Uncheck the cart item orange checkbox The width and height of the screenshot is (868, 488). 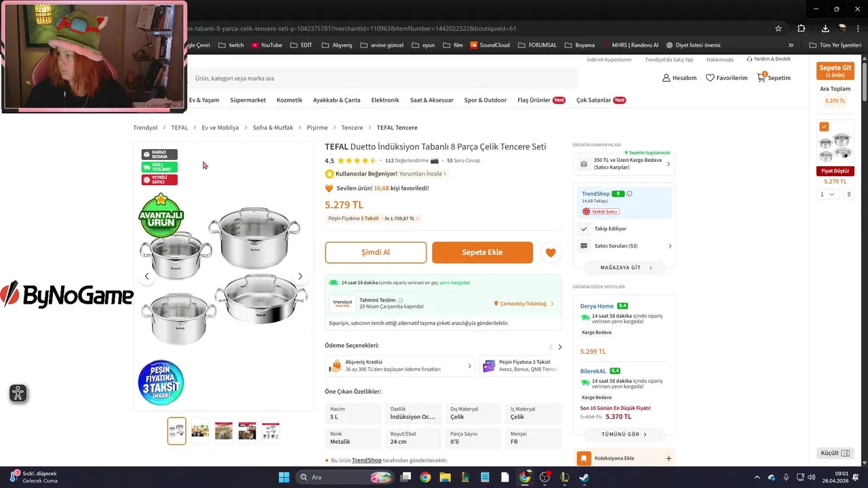point(824,127)
